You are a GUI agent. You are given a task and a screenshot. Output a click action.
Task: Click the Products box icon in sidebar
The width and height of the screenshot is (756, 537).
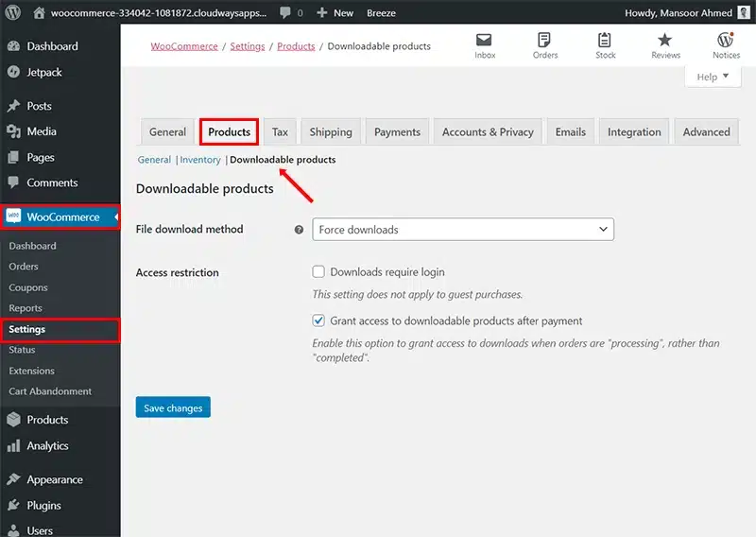(13, 419)
